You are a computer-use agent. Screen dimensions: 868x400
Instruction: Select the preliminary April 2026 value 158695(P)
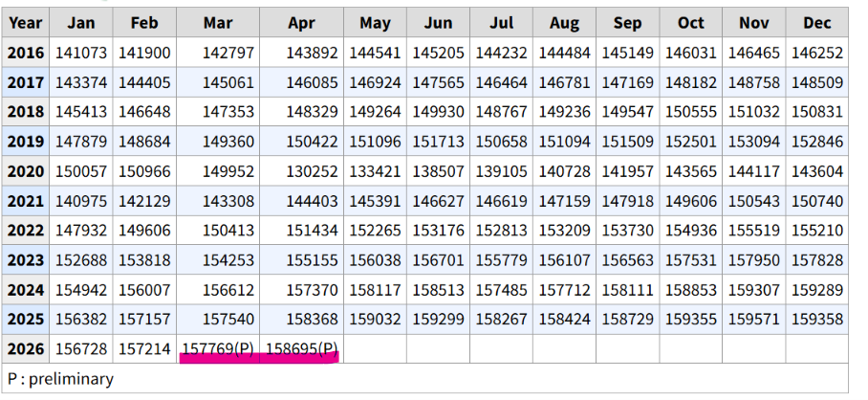coord(302,349)
